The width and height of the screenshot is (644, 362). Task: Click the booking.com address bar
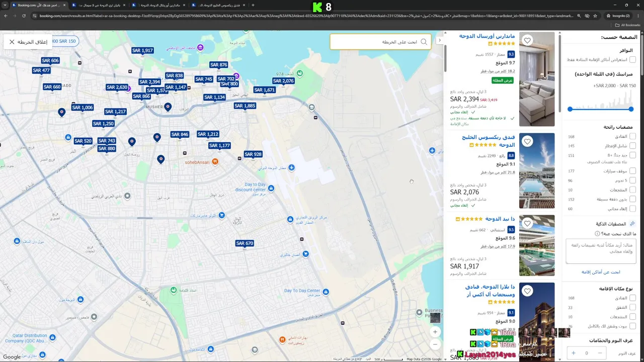(306, 16)
